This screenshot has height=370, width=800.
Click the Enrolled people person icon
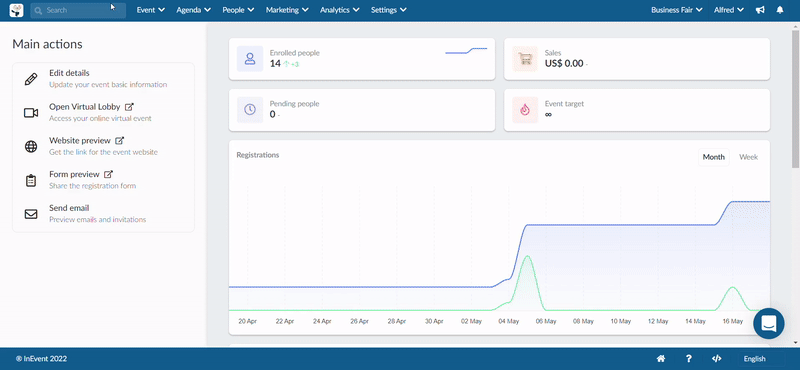[250, 59]
